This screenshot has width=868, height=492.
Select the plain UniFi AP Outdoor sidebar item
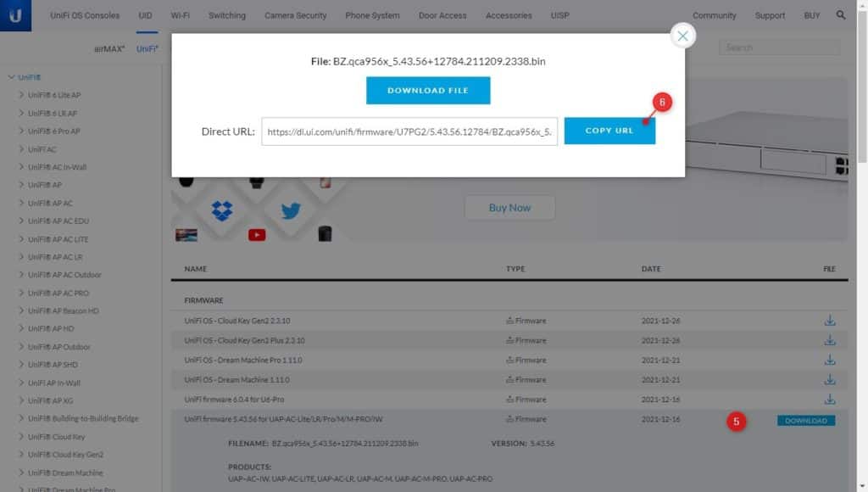tap(59, 347)
